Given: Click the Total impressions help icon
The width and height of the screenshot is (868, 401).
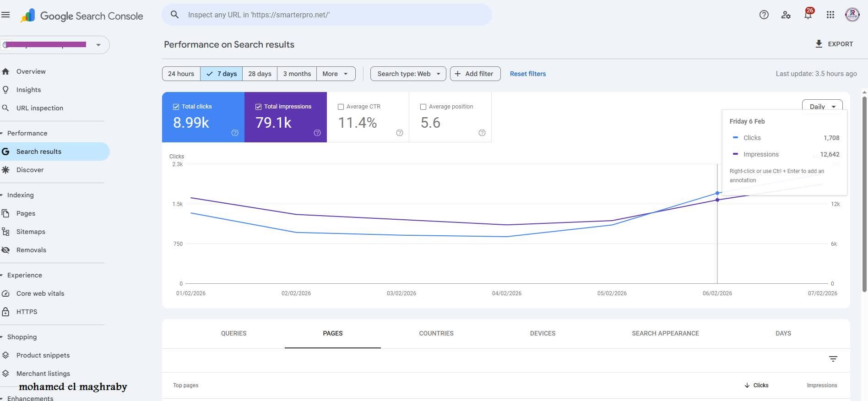Looking at the screenshot, I should point(317,133).
